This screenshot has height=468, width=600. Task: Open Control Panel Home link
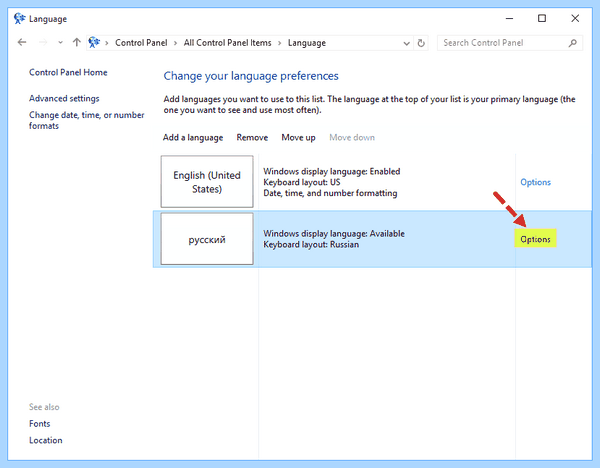tap(68, 72)
